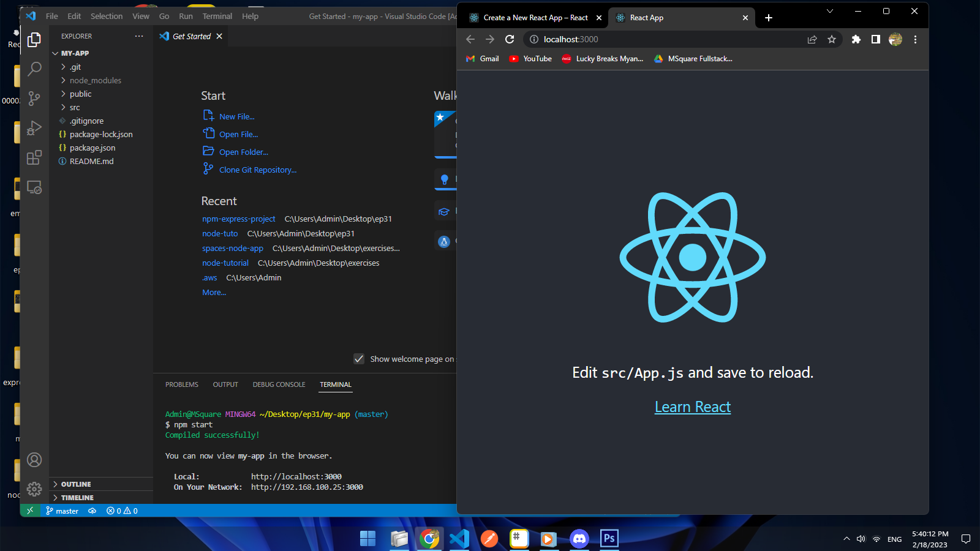
Task: Open Chrome tab search dropdown arrow
Action: click(x=830, y=11)
